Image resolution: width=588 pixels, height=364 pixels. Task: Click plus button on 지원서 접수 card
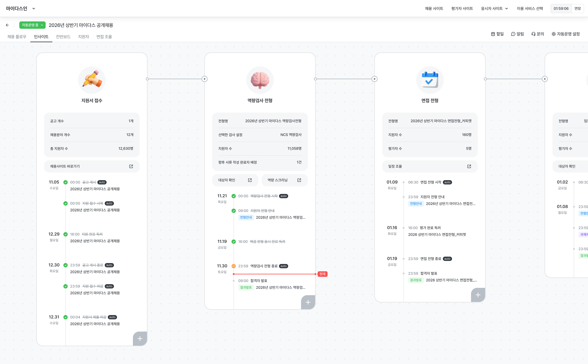tap(140, 338)
